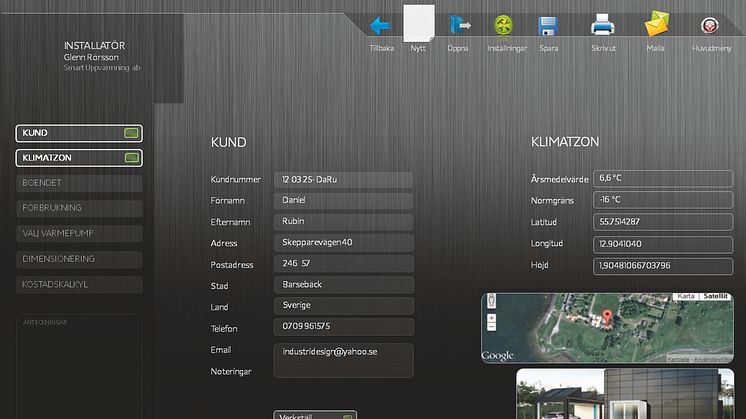
Task: Toggle the green indicator on Verkställ
Action: (348, 417)
